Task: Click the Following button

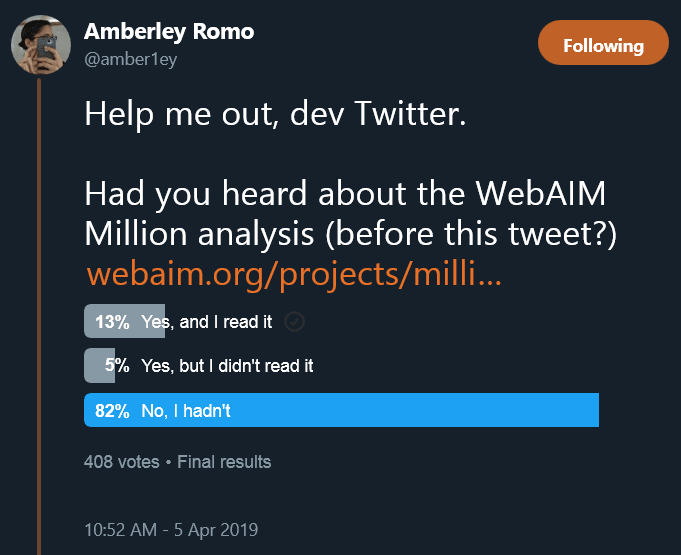Action: (603, 43)
